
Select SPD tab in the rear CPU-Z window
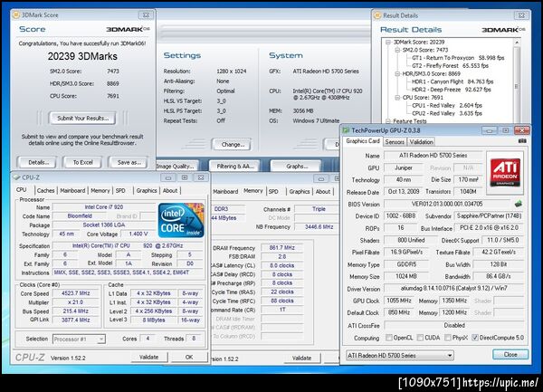[x=273, y=192]
